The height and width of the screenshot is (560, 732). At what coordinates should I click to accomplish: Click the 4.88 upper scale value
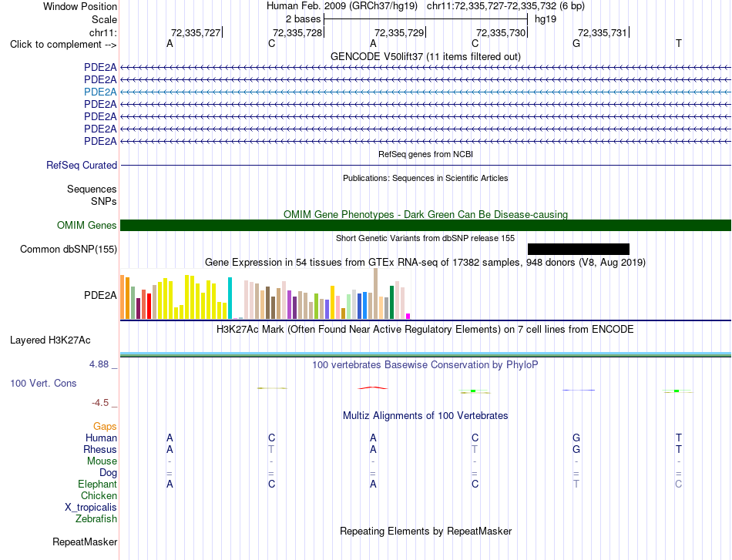coord(99,364)
